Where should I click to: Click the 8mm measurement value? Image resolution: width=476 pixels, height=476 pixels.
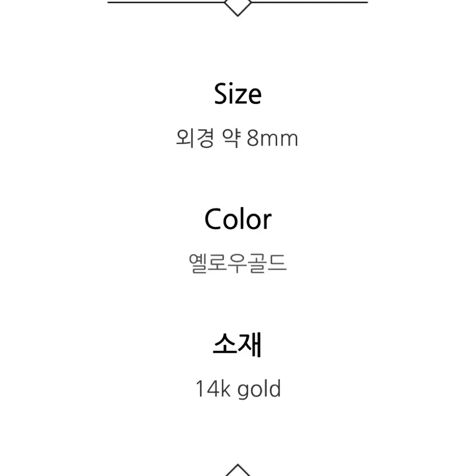coord(272,138)
